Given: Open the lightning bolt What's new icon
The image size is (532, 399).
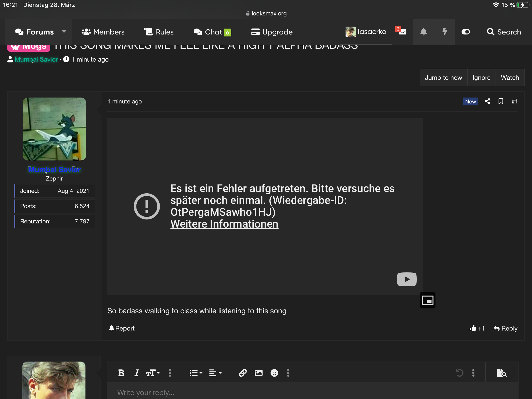Looking at the screenshot, I should pyautogui.click(x=444, y=32).
